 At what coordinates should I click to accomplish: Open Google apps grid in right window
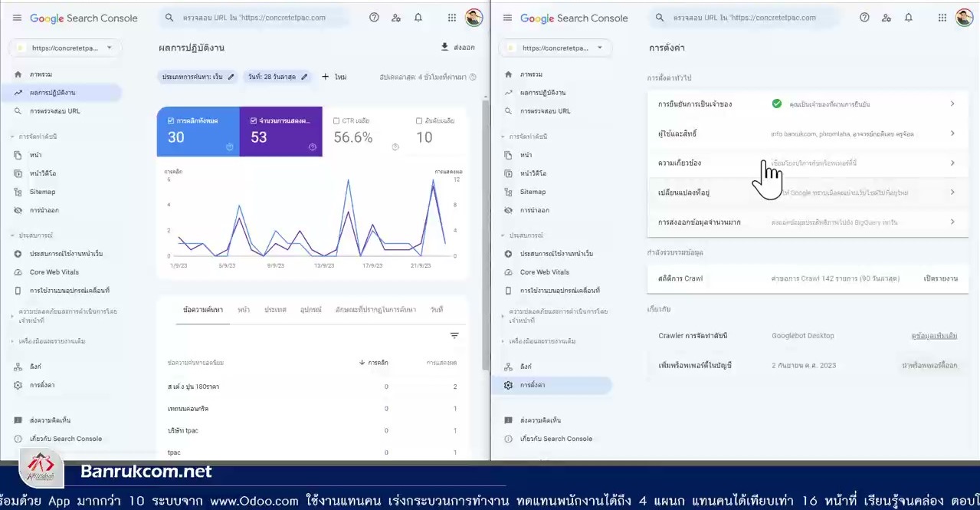click(942, 18)
